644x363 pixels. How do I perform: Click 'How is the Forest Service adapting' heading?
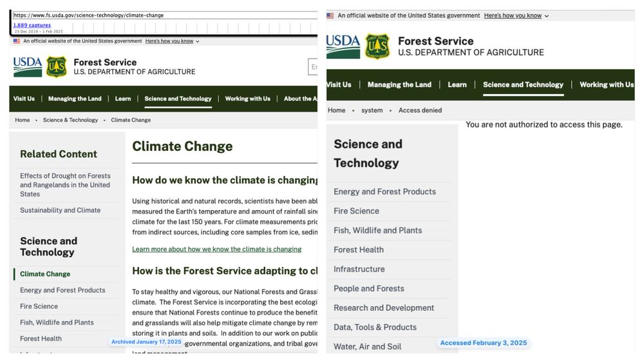click(x=225, y=271)
